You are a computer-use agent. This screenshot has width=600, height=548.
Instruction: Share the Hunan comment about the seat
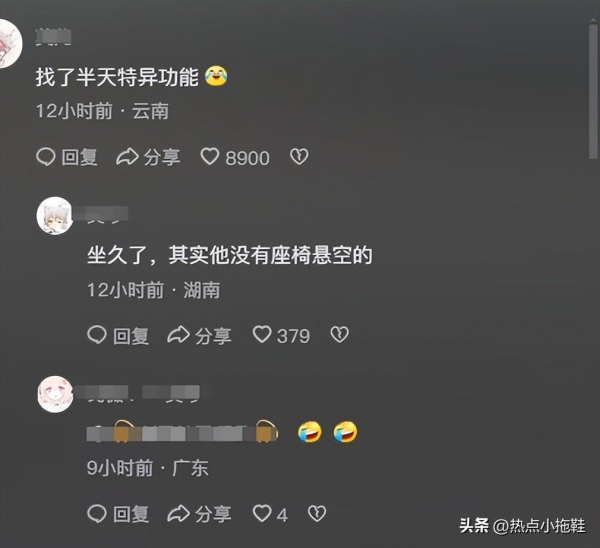200,335
